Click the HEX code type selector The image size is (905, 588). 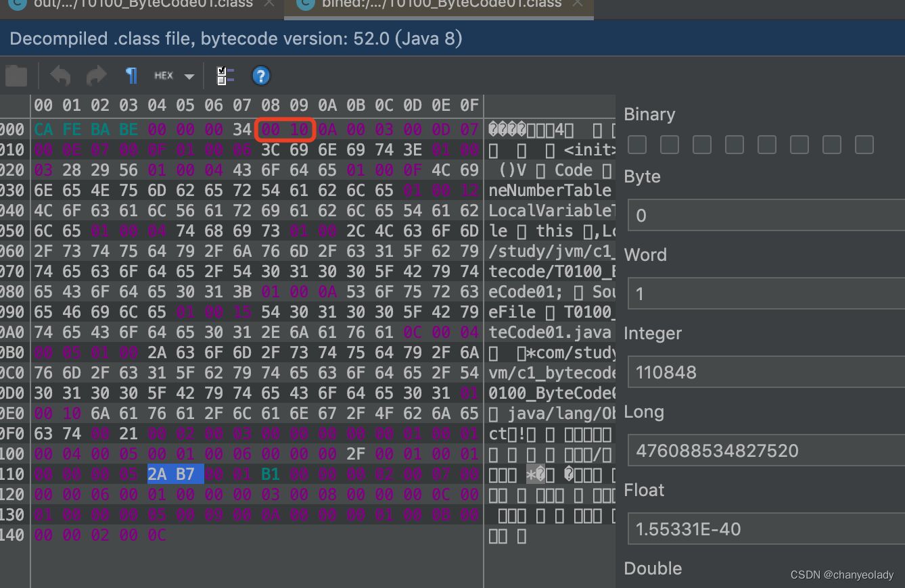162,76
